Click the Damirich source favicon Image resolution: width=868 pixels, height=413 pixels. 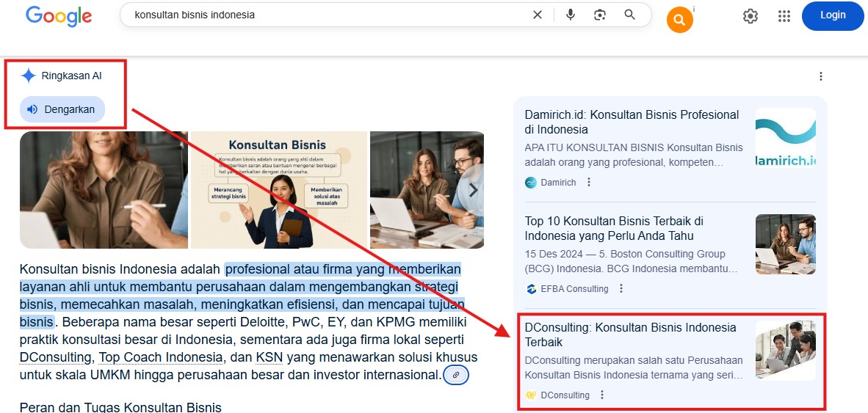pyautogui.click(x=531, y=183)
